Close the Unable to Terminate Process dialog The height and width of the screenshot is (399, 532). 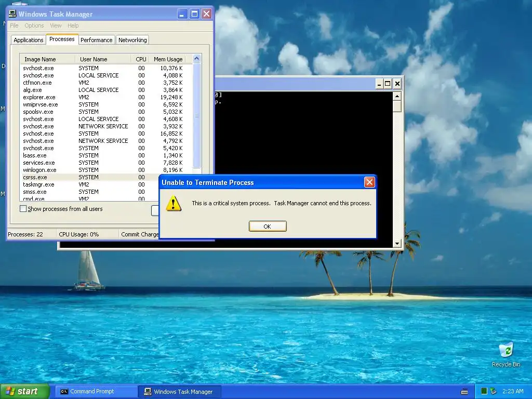[x=369, y=182]
